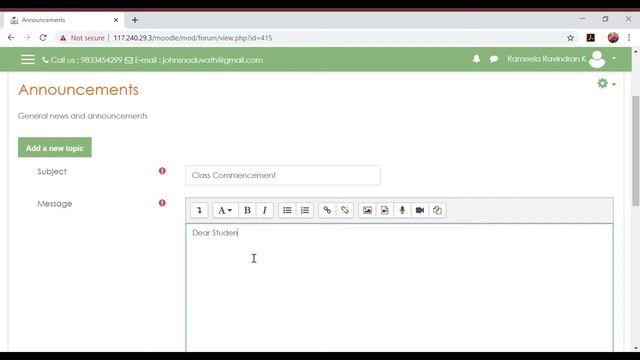Focus the Subject input field
Screen dimensions: 640x360
pos(283,175)
